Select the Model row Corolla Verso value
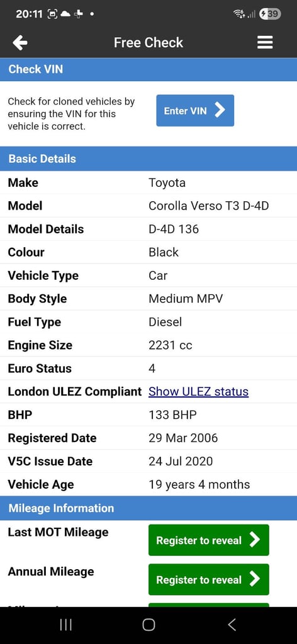This screenshot has height=644, width=297. coord(209,206)
